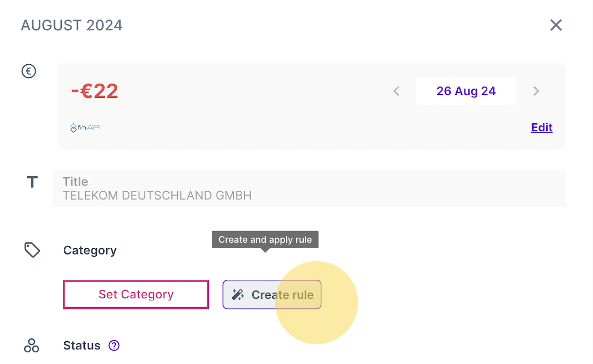Click the Status circles icon

pyautogui.click(x=32, y=346)
